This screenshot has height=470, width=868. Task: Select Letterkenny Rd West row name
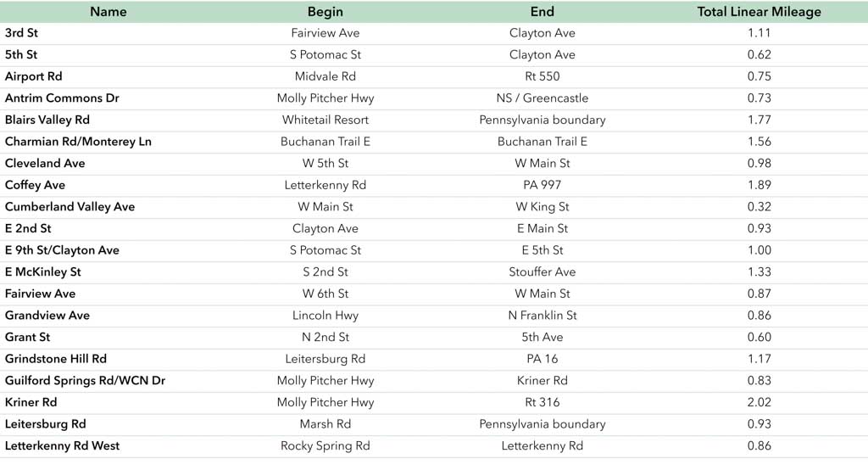(62, 446)
